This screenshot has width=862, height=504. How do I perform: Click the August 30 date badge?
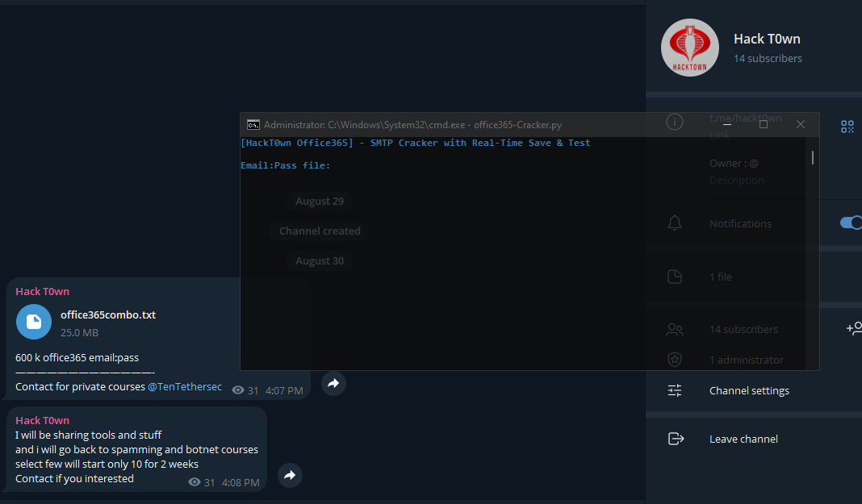pos(320,260)
